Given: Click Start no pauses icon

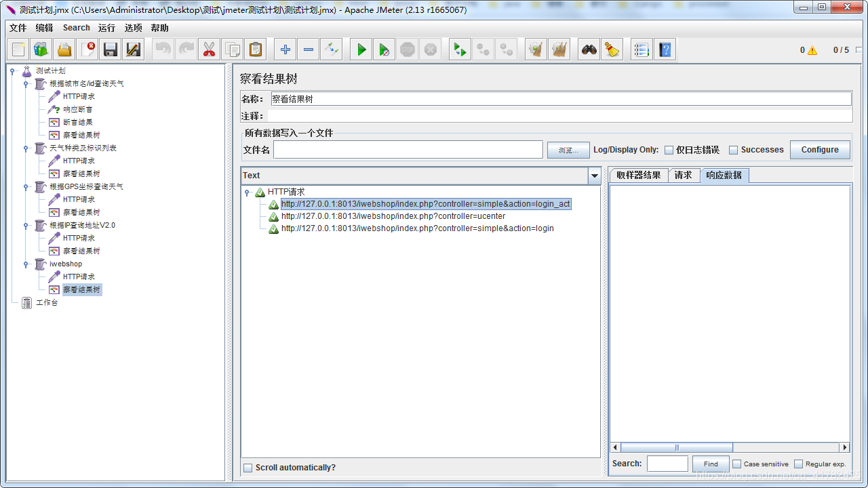Looking at the screenshot, I should pos(384,49).
